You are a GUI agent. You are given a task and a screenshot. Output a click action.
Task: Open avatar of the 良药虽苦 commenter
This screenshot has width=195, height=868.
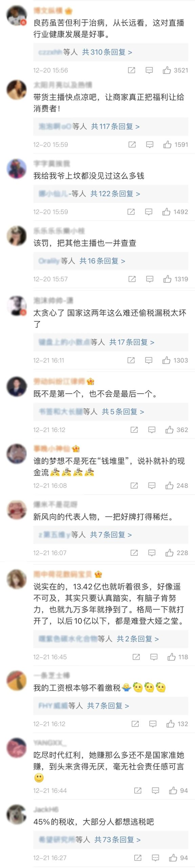[x=17, y=16]
